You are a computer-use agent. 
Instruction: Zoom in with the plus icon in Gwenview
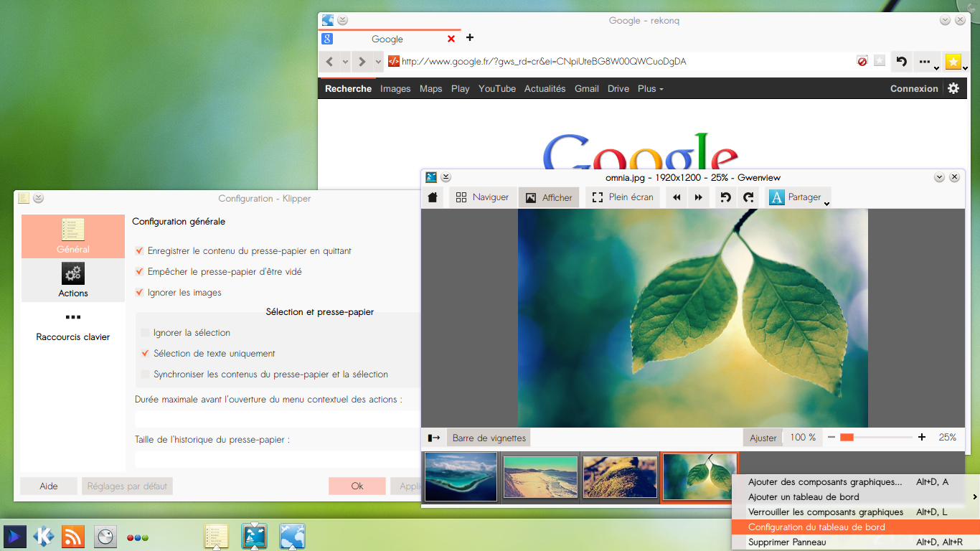(x=923, y=437)
